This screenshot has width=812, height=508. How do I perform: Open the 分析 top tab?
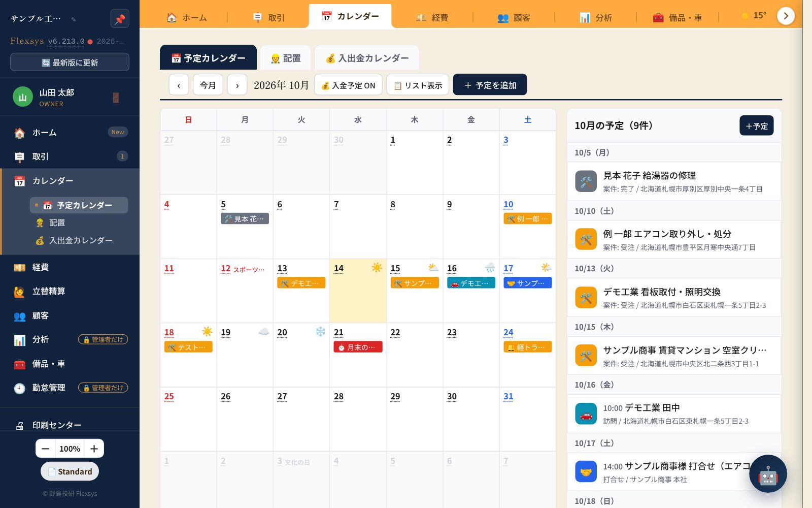595,17
